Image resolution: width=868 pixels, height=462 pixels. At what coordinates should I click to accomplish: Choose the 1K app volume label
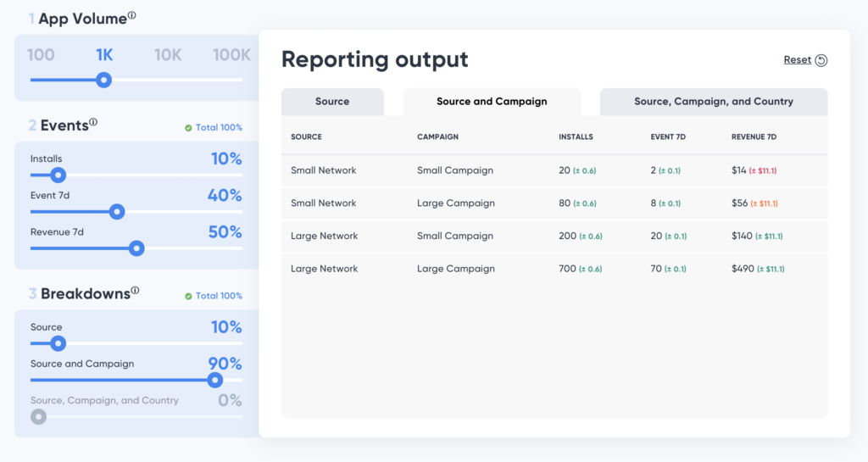[x=104, y=55]
